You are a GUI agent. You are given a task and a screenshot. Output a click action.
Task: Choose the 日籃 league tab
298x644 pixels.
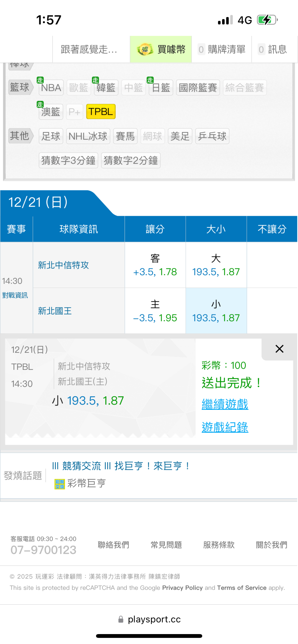click(161, 88)
